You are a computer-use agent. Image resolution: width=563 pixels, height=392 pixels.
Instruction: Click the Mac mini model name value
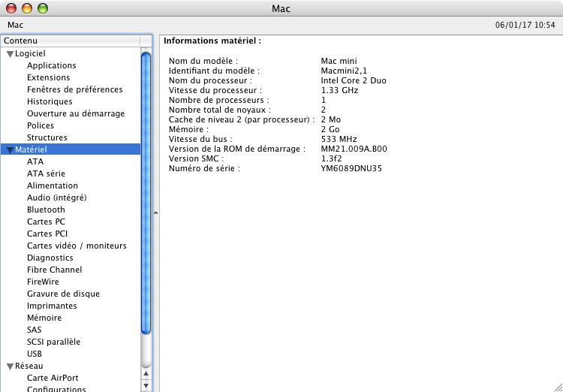click(x=339, y=61)
